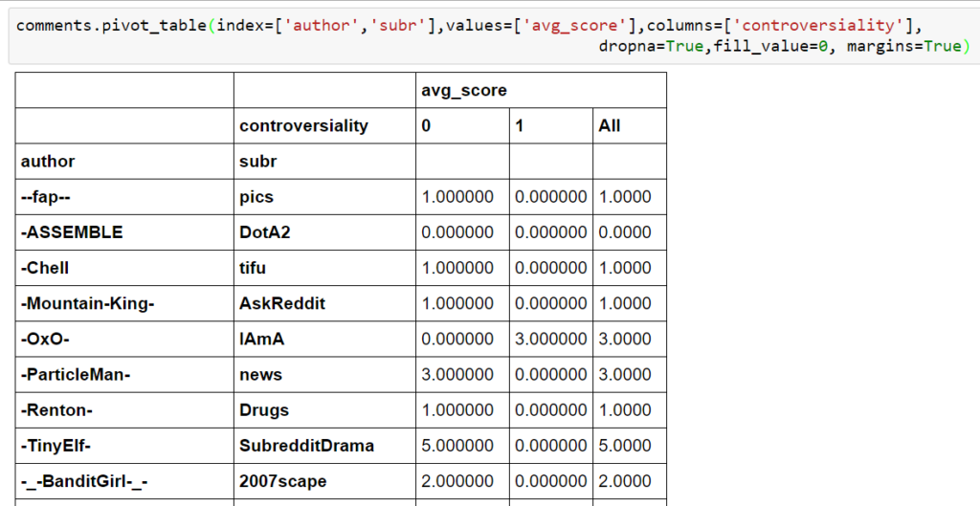Image resolution: width=980 pixels, height=506 pixels.
Task: Click the AskReddit subreddit cell
Action: pos(282,303)
